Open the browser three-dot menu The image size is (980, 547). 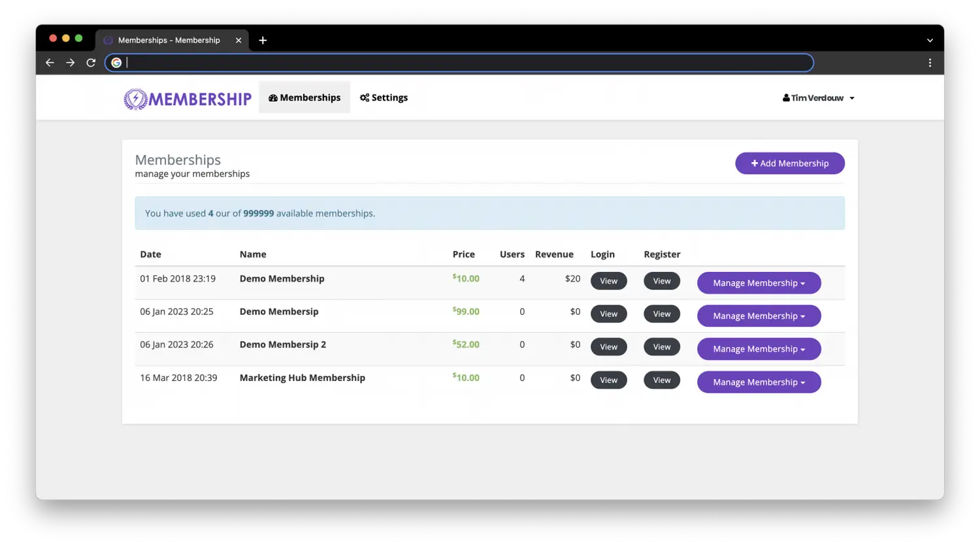[x=930, y=63]
